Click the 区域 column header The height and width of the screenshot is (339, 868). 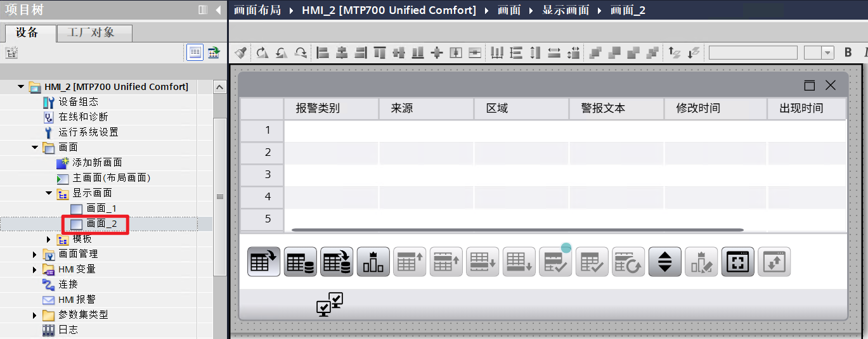pyautogui.click(x=522, y=108)
